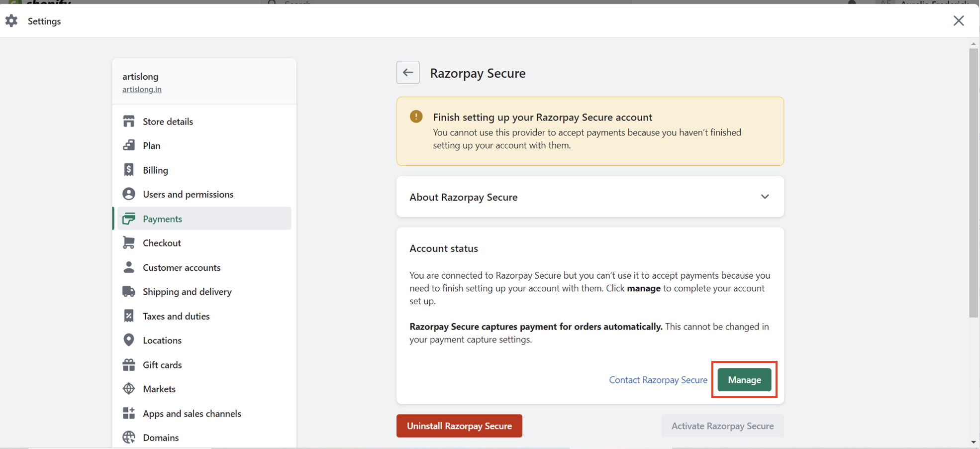Image resolution: width=980 pixels, height=449 pixels.
Task: Open the artislong.in store link
Action: pyautogui.click(x=142, y=89)
